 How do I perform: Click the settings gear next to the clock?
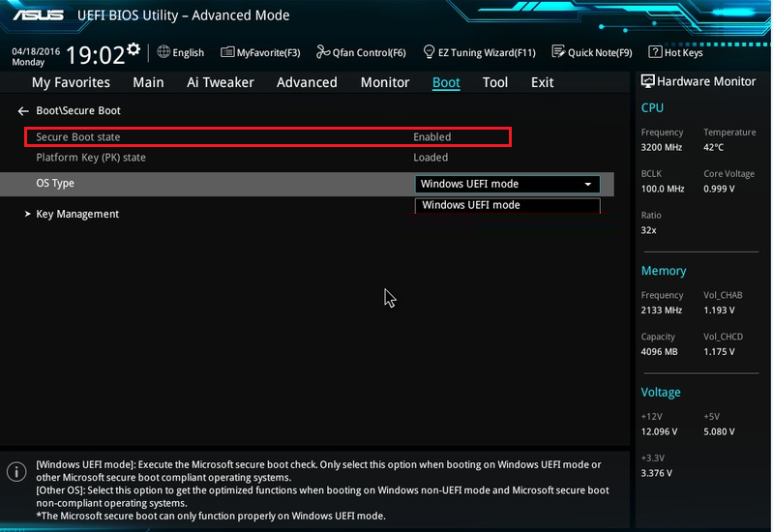[134, 49]
